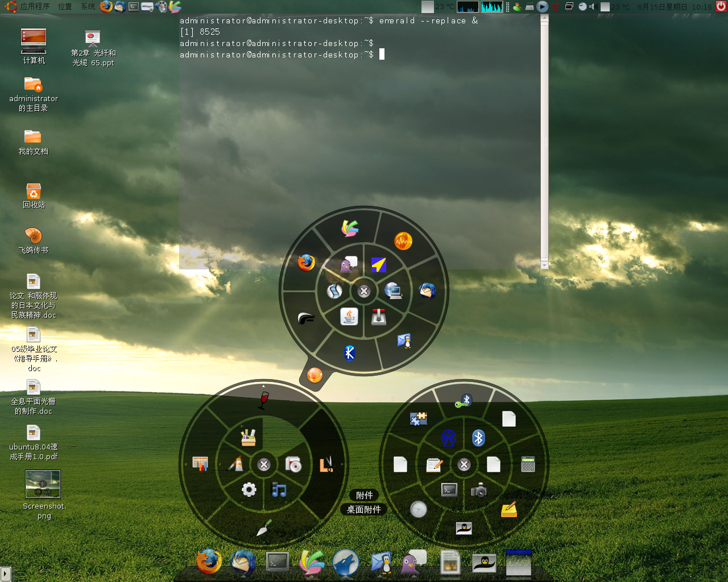Viewport: 728px width, 582px height.
Task: Open Thunderbird from the bottom dock
Action: (243, 562)
